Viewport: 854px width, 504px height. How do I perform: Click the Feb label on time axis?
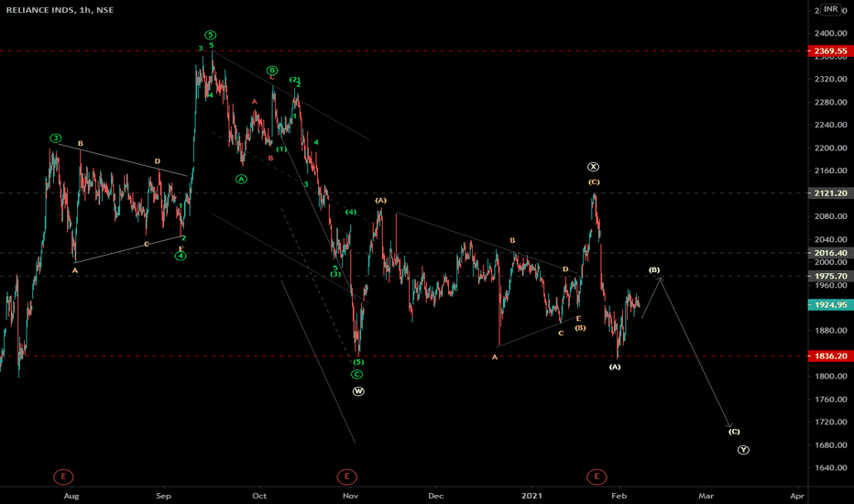pyautogui.click(x=619, y=496)
